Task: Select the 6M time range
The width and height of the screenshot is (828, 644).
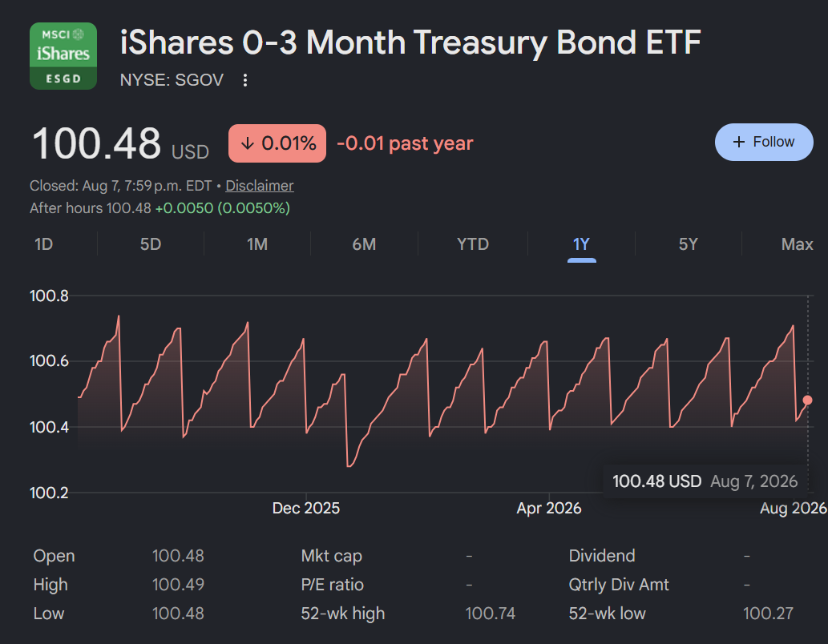Action: click(364, 244)
